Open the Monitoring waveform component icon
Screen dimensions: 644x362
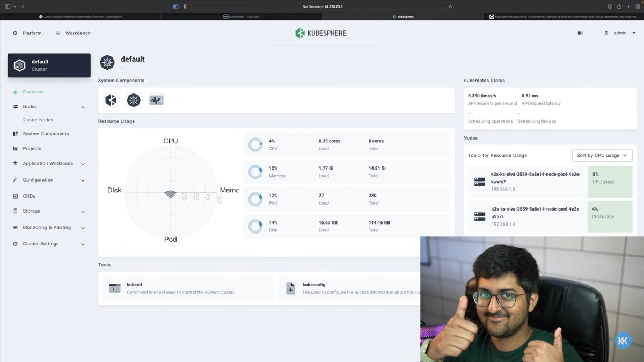pyautogui.click(x=156, y=100)
